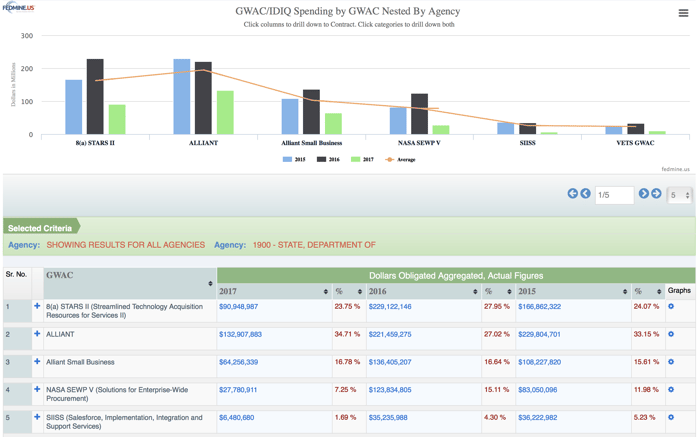Open $90,948,987 2017 value link
The width and height of the screenshot is (698, 437).
point(238,307)
